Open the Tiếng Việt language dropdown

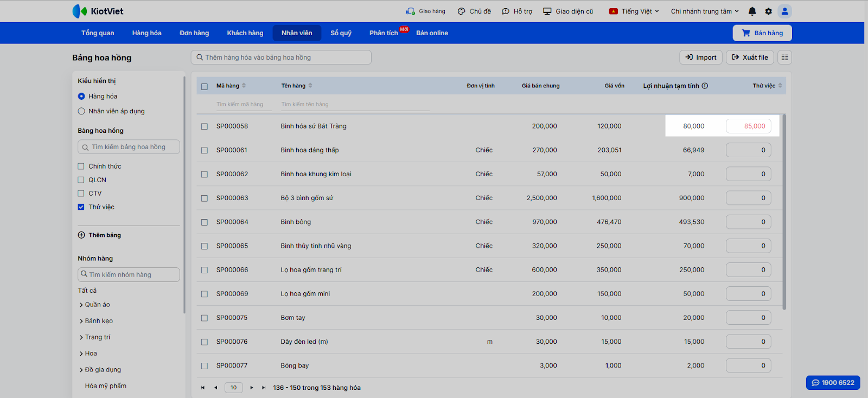(x=634, y=11)
